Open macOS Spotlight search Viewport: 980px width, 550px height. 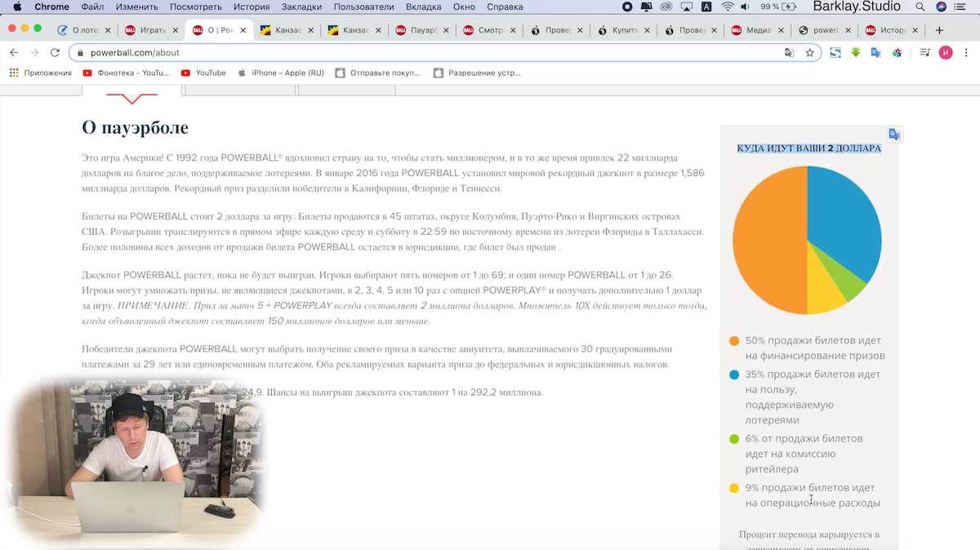[x=920, y=7]
